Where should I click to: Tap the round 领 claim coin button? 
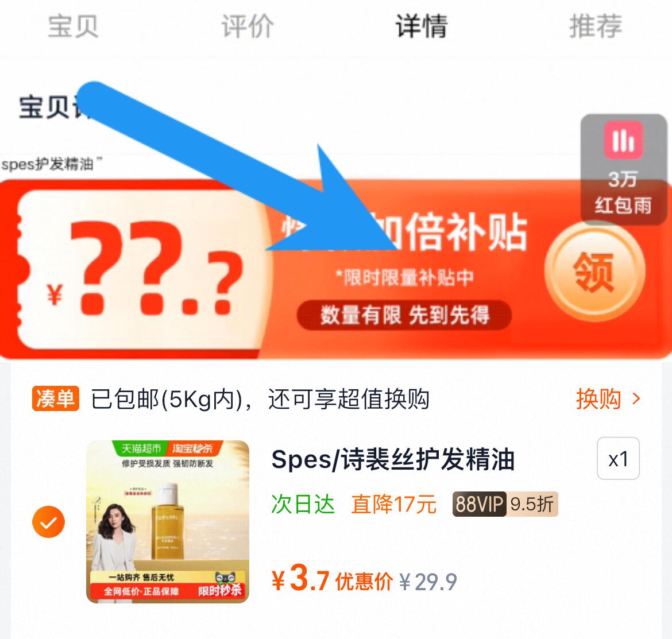coord(594,271)
